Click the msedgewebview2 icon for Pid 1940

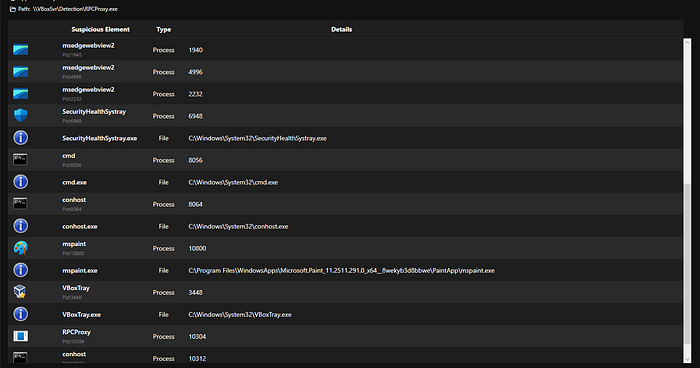[21, 50]
